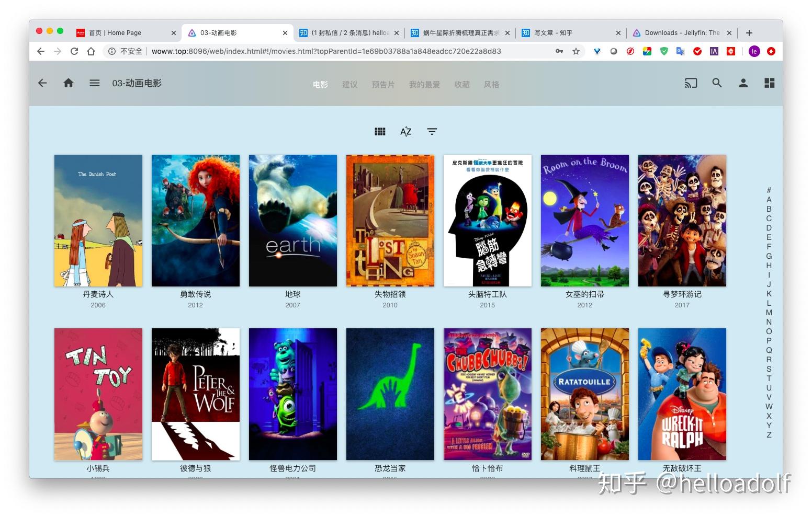The image size is (812, 517).
Task: Open Jellyfin search magnifier
Action: tap(717, 83)
